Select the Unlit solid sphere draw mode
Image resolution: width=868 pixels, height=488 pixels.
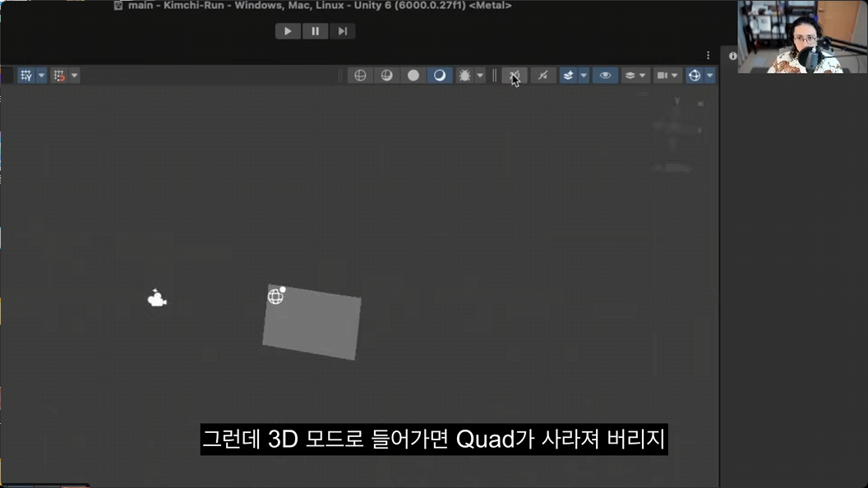click(x=413, y=76)
